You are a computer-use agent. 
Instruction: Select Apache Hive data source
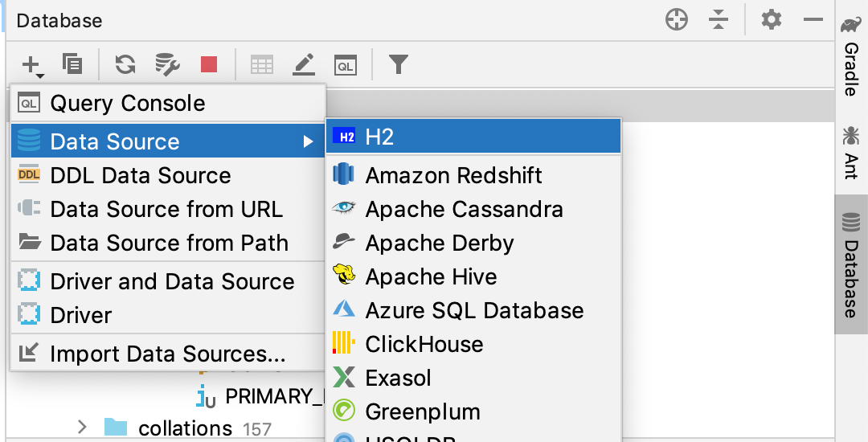point(473,276)
